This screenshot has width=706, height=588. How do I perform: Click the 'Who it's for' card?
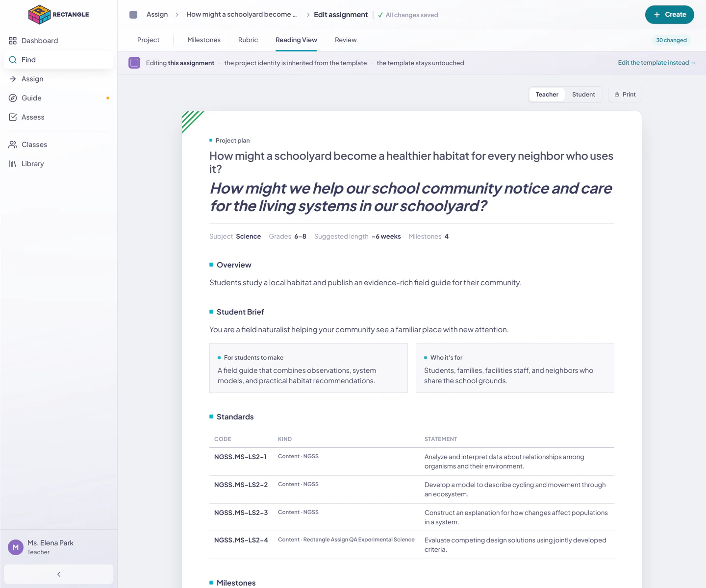(515, 368)
